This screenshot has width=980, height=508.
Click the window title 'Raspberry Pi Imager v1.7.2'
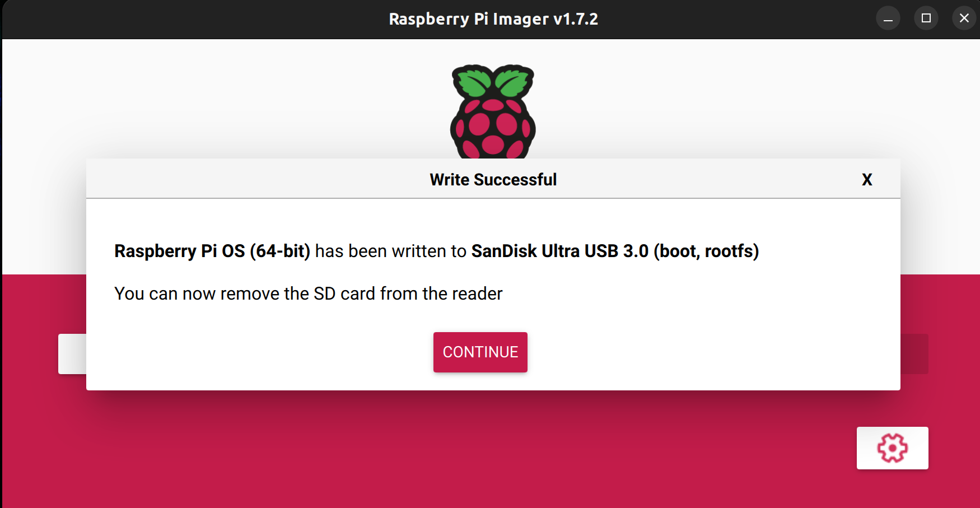click(493, 19)
